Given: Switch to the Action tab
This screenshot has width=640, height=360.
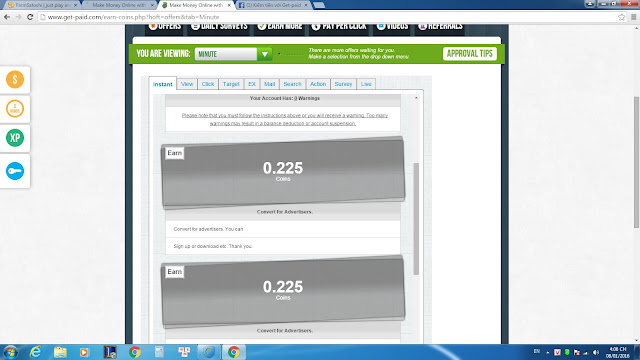Looking at the screenshot, I should (x=318, y=84).
